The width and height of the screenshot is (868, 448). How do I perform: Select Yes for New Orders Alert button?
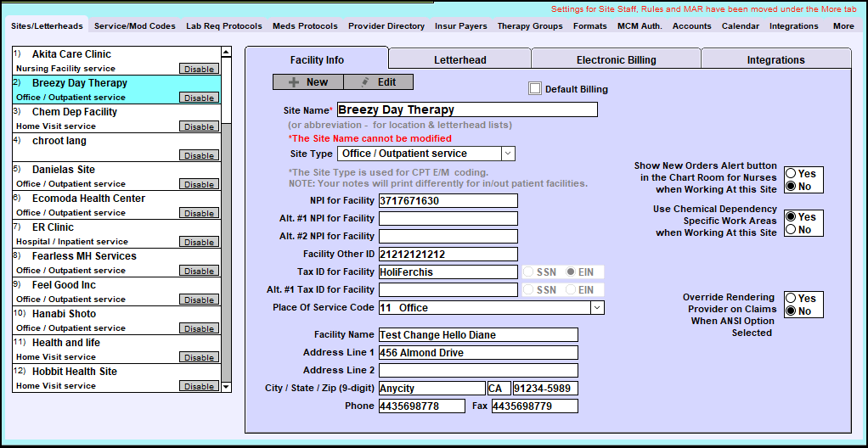pos(790,174)
